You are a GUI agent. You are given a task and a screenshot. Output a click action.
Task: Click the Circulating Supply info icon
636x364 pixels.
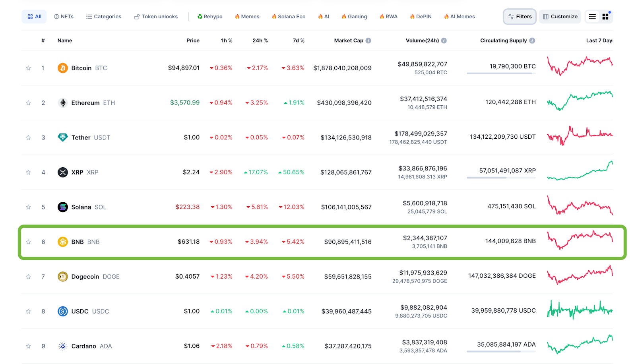point(532,41)
